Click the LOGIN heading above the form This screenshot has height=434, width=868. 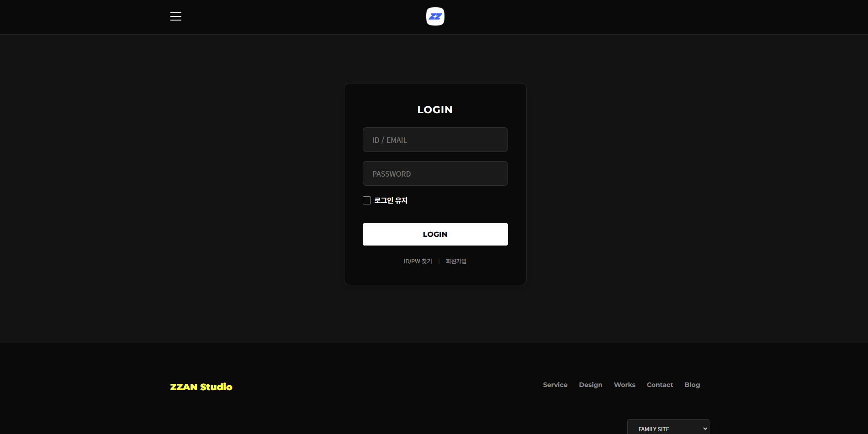(435, 110)
